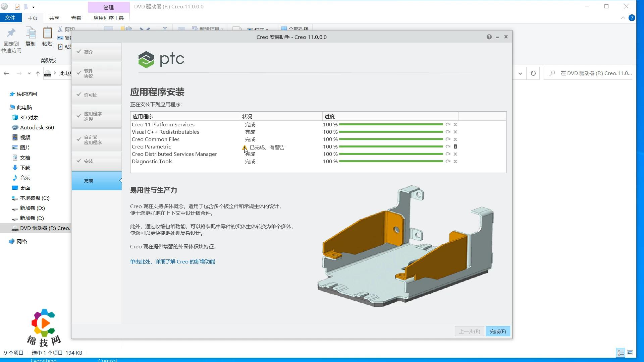
Task: Click the Copy icon in Explorer ribbon
Action: [x=31, y=33]
